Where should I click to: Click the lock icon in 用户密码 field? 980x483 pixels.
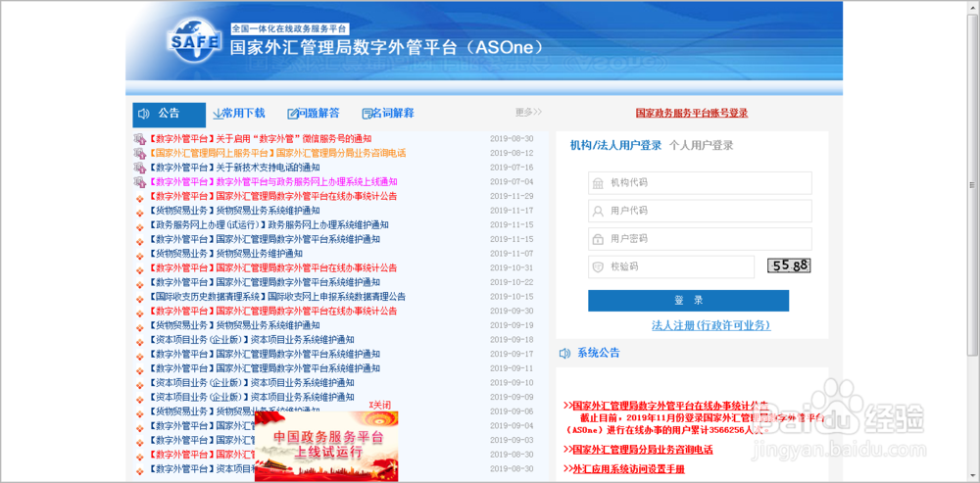pyautogui.click(x=598, y=239)
